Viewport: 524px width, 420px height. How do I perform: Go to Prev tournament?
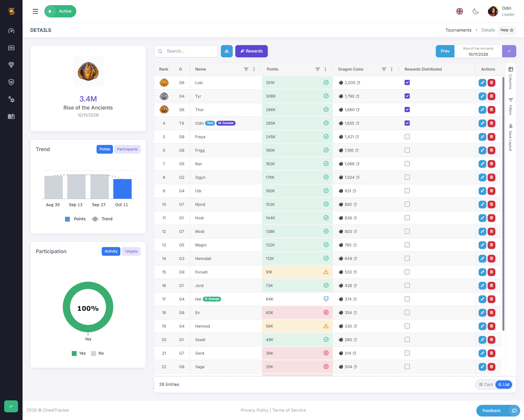(x=445, y=51)
